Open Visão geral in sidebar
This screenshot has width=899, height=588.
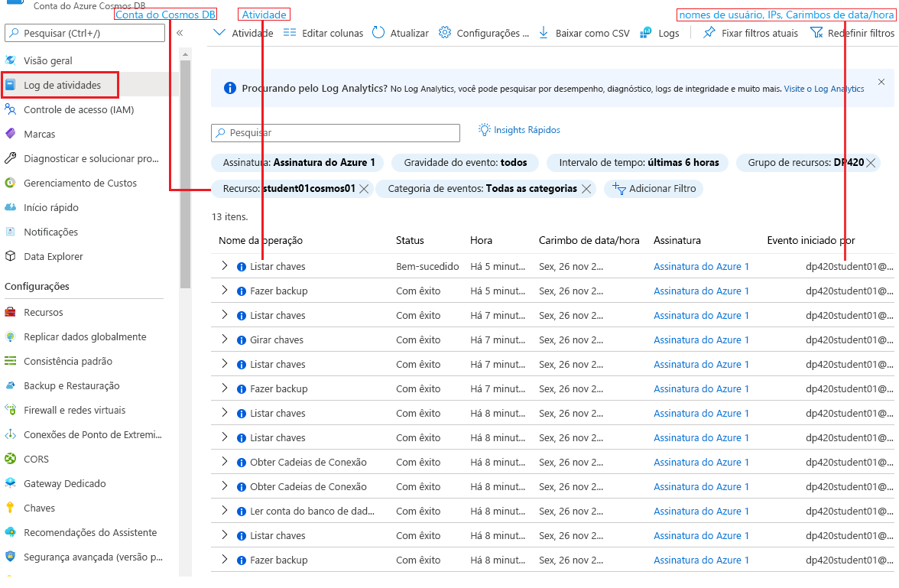pos(48,60)
